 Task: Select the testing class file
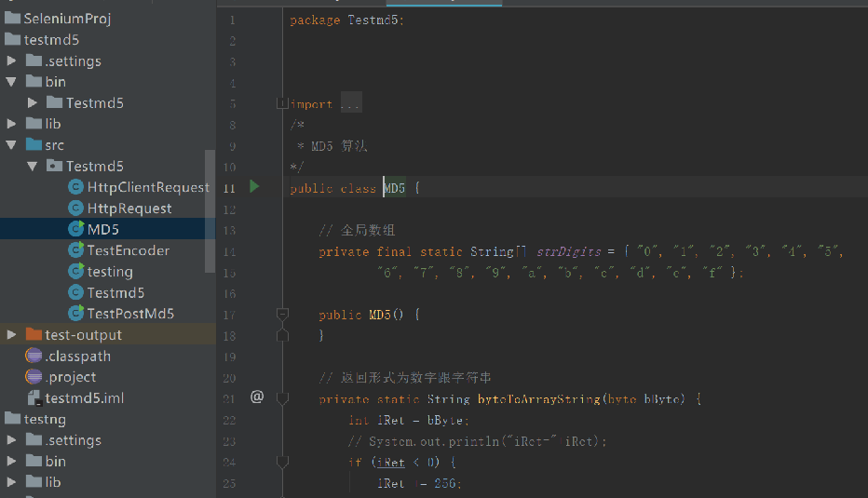pyautogui.click(x=110, y=272)
